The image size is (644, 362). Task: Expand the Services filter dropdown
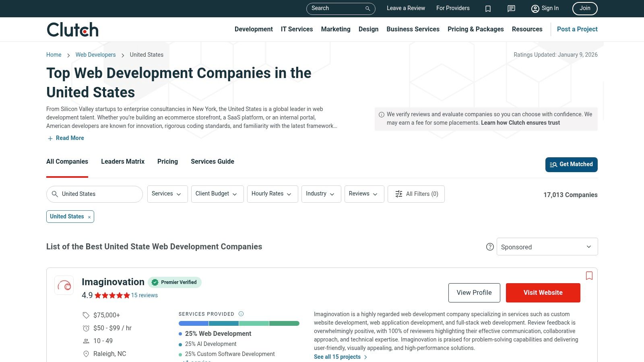167,194
